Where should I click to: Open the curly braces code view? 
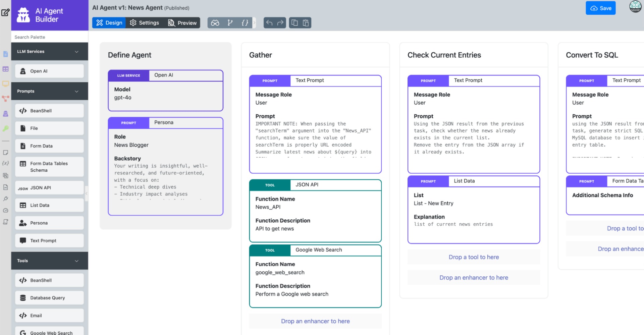click(245, 23)
